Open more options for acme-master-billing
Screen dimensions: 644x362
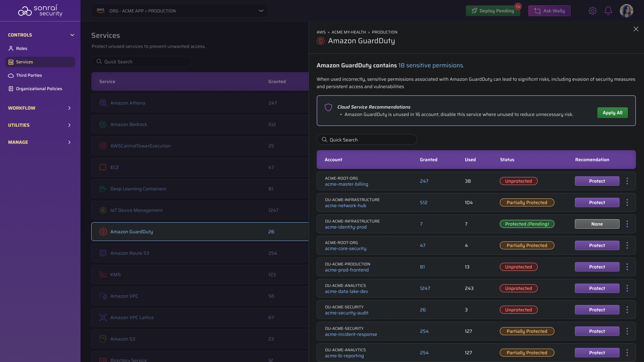627,181
